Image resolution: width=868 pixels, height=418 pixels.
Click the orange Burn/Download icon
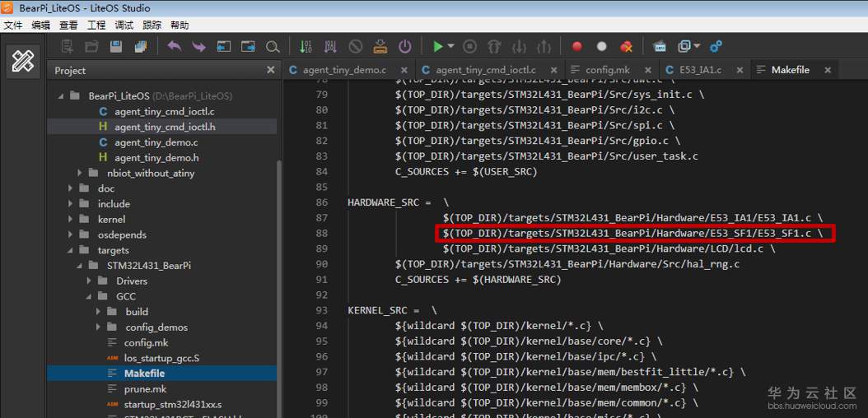(x=380, y=47)
